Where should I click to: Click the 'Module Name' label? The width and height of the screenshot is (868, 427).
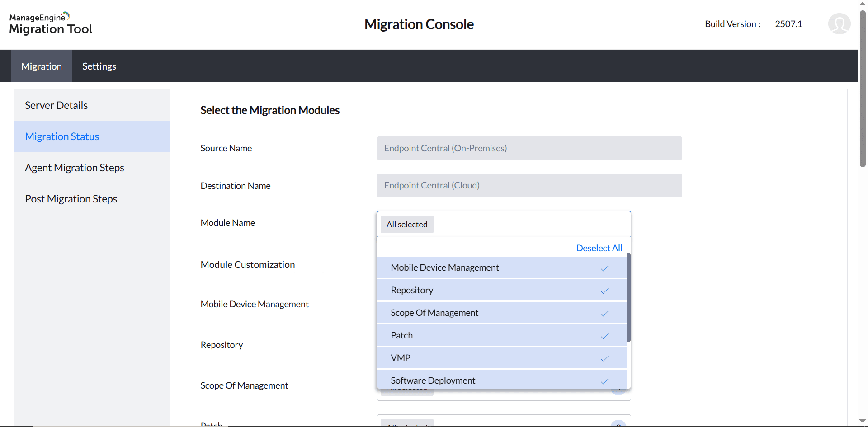point(228,223)
